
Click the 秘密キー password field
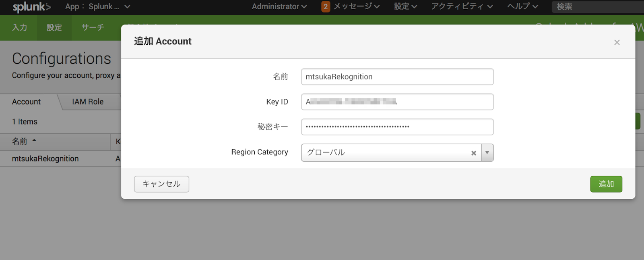coord(397,127)
